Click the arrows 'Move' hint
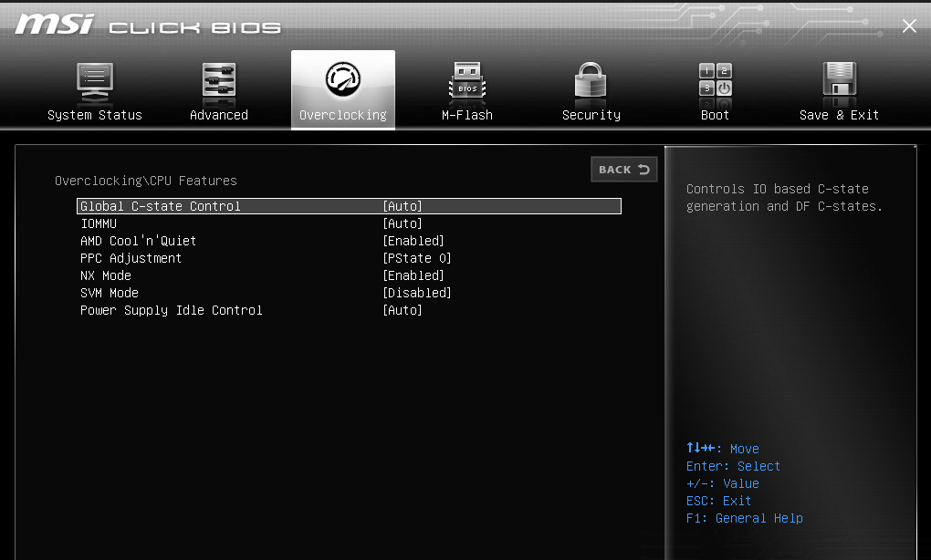 click(x=723, y=449)
